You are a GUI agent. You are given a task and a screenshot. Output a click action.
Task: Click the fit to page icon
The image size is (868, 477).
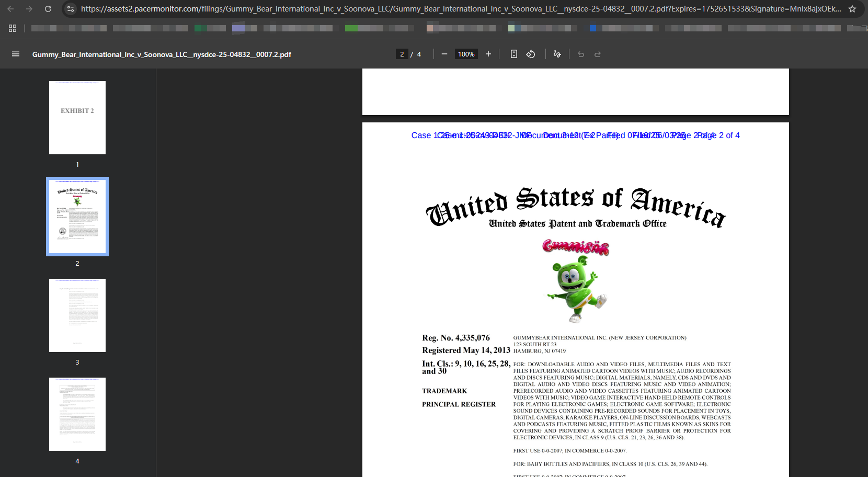(x=514, y=54)
